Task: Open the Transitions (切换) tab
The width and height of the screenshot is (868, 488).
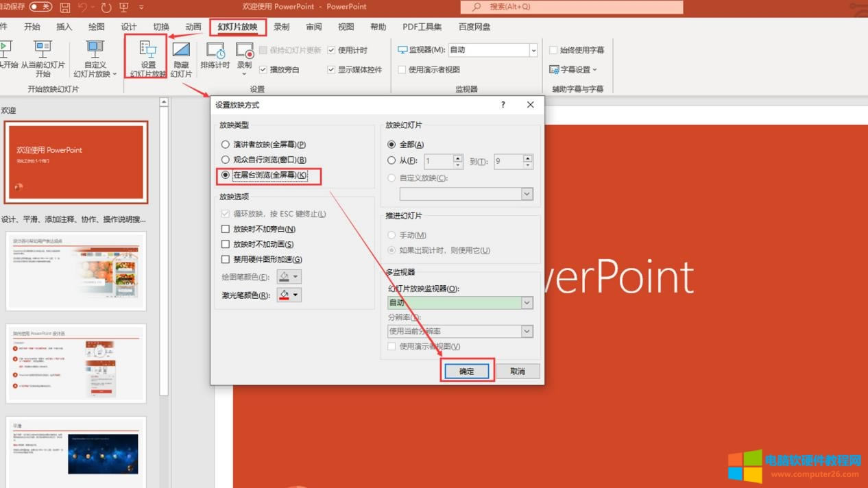Action: [x=160, y=27]
